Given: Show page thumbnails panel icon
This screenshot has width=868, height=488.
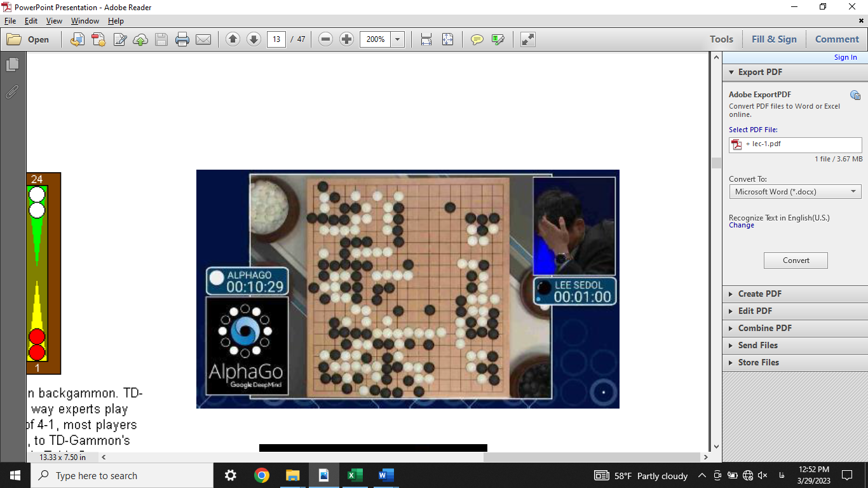Looking at the screenshot, I should point(12,65).
